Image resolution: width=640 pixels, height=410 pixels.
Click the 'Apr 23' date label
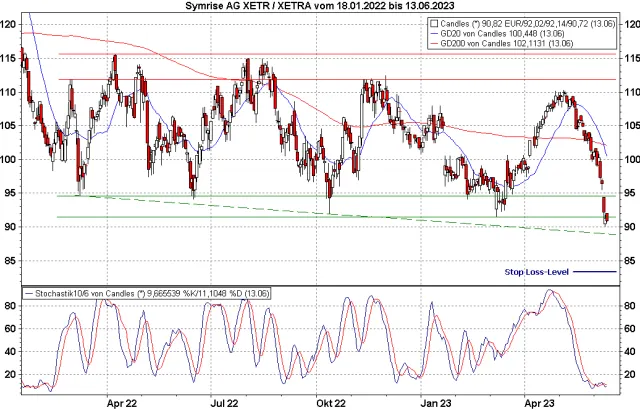[x=540, y=403]
